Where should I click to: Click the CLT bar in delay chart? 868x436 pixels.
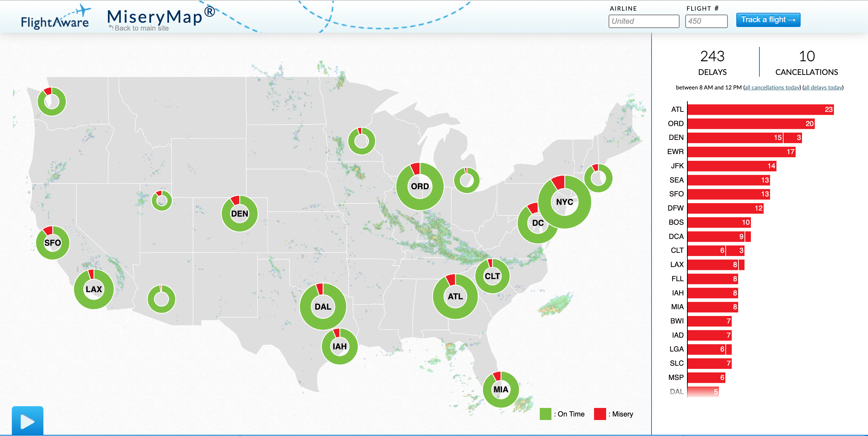[x=707, y=251]
